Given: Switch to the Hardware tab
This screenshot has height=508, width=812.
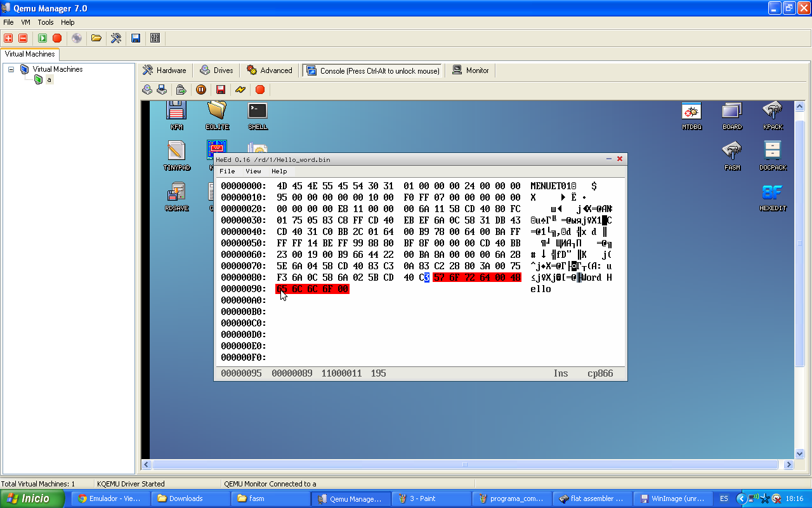Looking at the screenshot, I should [x=165, y=70].
